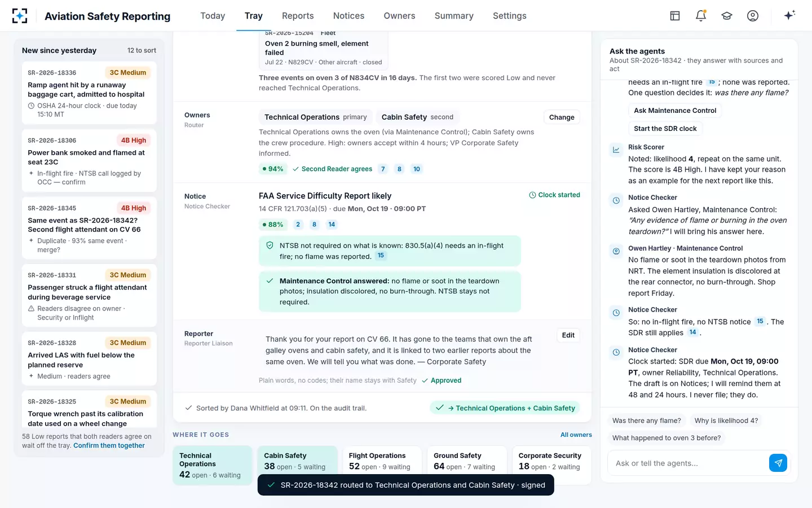The image size is (812, 508).
Task: Select the 'Why is likelihood 4?' suggestion
Action: click(726, 421)
